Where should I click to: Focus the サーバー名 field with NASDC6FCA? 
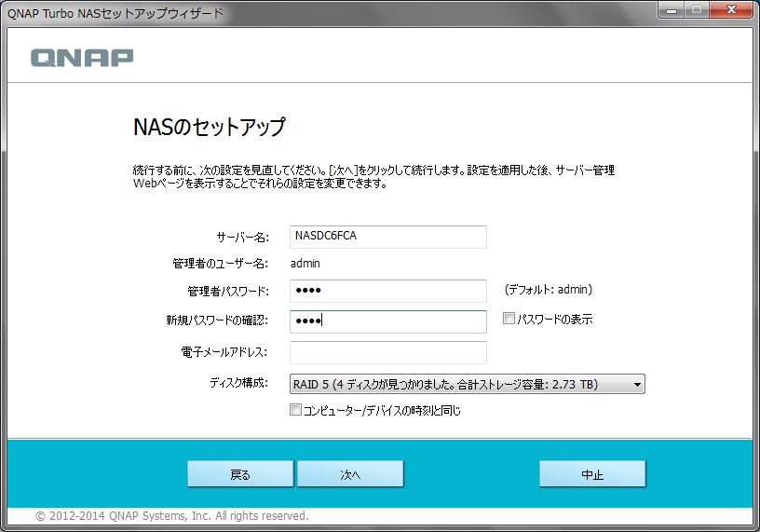388,237
